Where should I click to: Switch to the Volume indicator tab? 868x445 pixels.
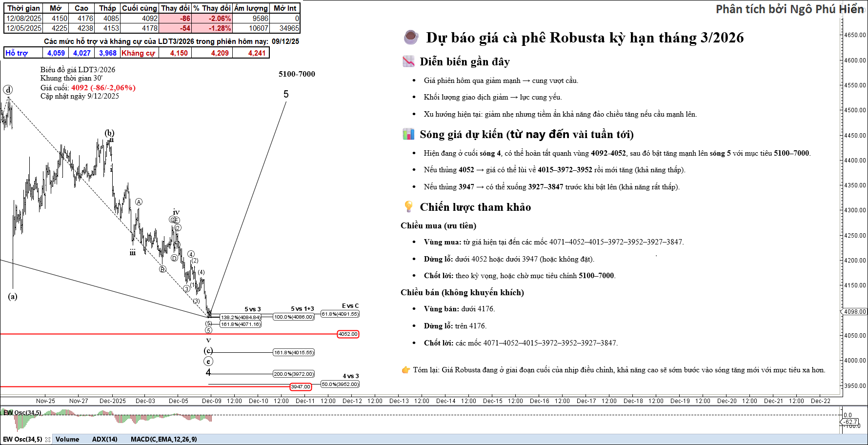tap(67, 439)
